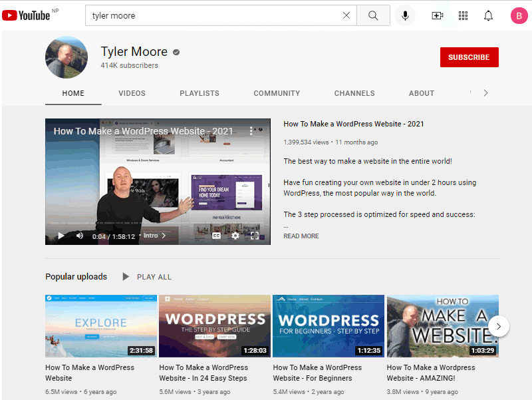Expand the description with READ MORE
532x400 pixels.
point(301,236)
